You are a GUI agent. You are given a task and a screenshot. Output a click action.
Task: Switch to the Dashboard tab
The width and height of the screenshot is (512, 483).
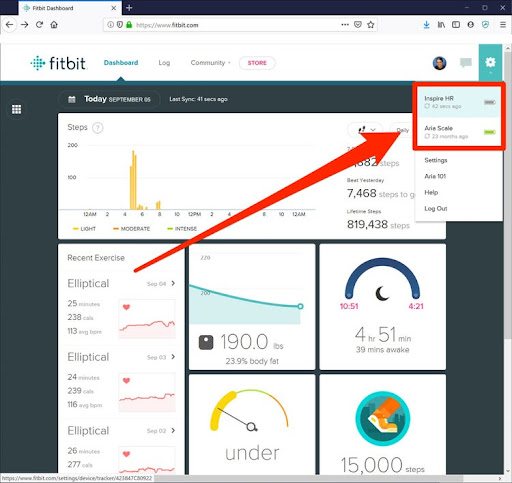[121, 63]
